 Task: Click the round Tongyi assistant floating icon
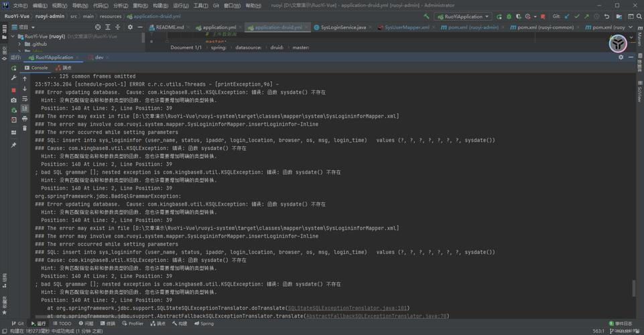pyautogui.click(x=618, y=43)
